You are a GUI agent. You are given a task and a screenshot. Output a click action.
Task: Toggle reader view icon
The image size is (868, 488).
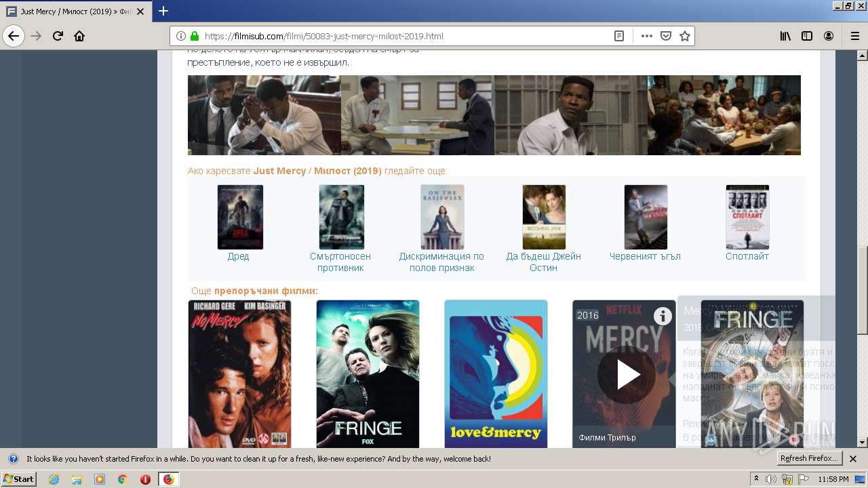point(619,36)
